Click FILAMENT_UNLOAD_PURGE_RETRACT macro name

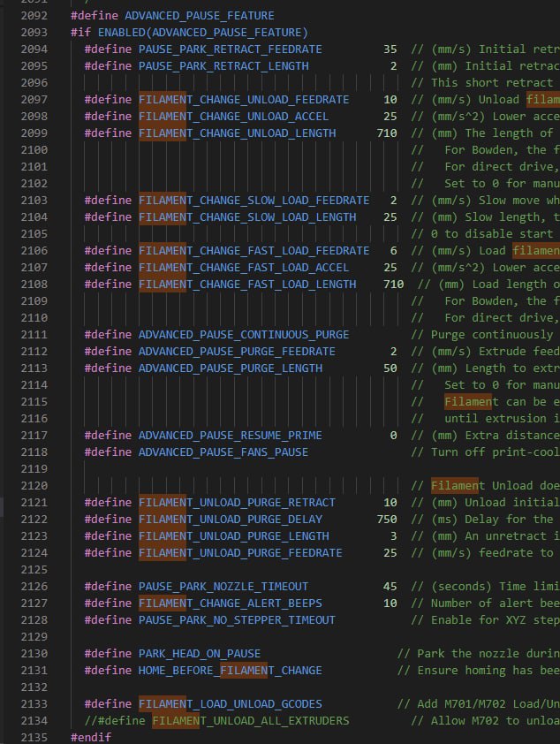click(237, 503)
